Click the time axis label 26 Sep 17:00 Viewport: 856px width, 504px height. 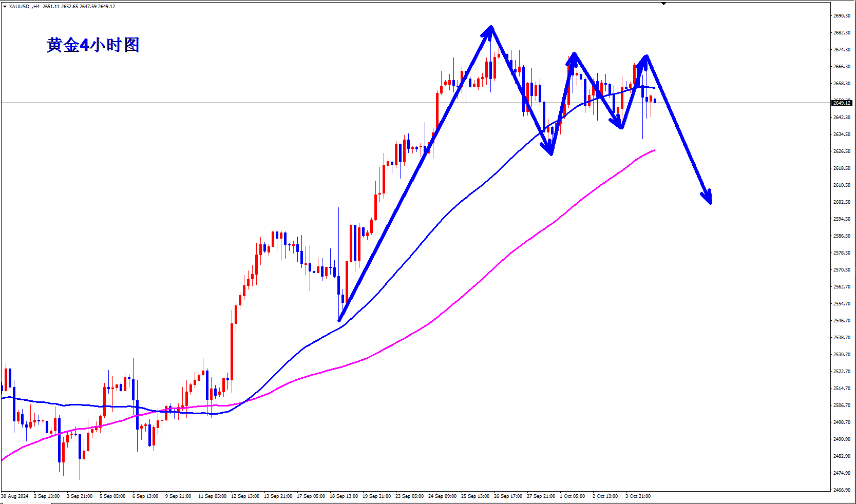pos(508,496)
